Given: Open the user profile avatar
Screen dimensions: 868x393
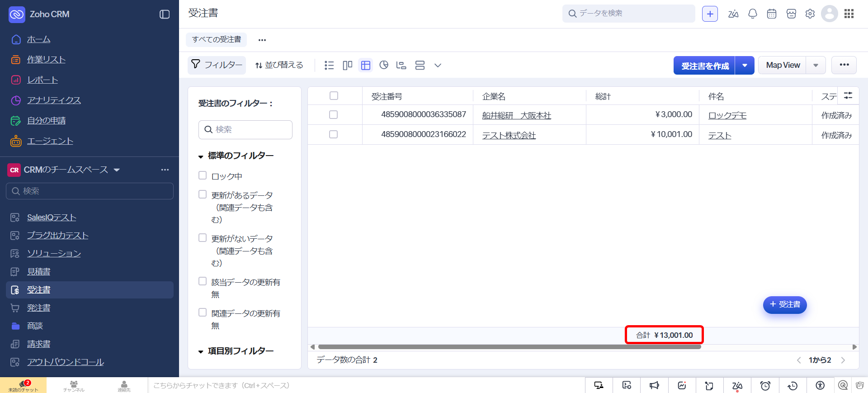Looking at the screenshot, I should 830,14.
